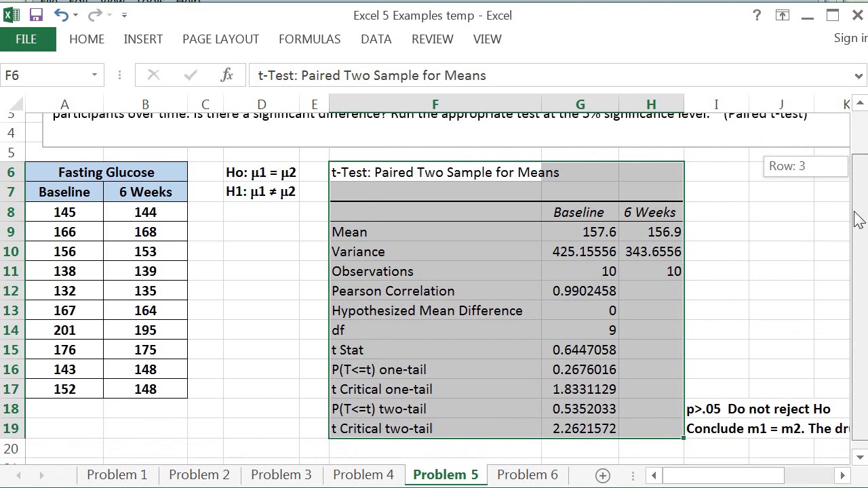The image size is (868, 488).
Task: Click the Redo arrow icon
Action: pos(95,15)
